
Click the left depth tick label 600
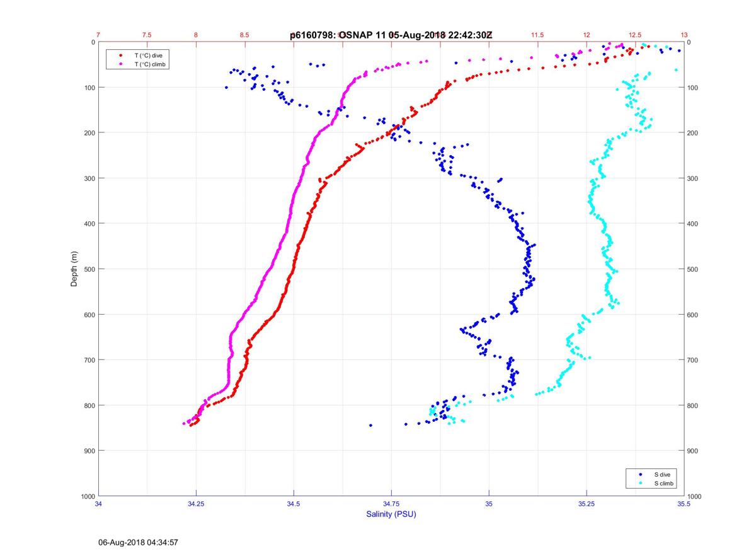pos(89,315)
